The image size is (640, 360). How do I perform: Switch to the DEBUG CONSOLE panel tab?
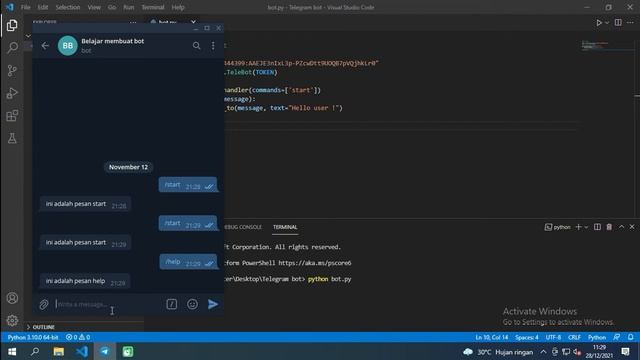[243, 227]
